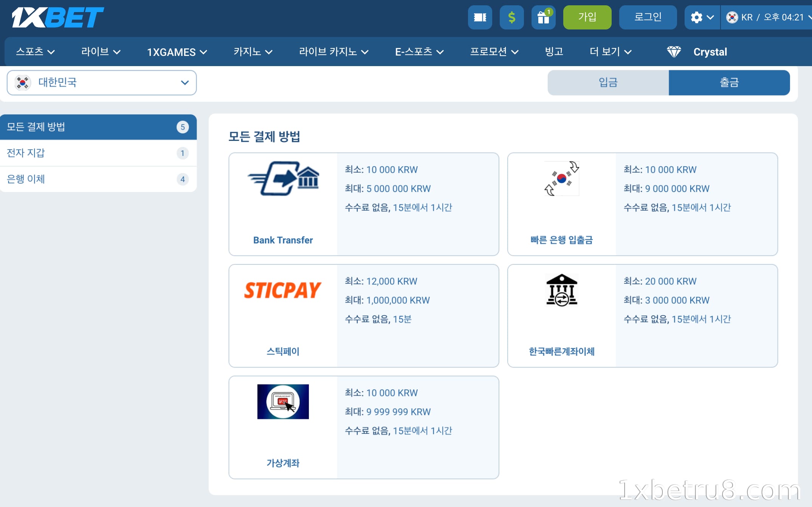The image size is (812, 507).
Task: Expand the 스포츠 menu
Action: 35,52
